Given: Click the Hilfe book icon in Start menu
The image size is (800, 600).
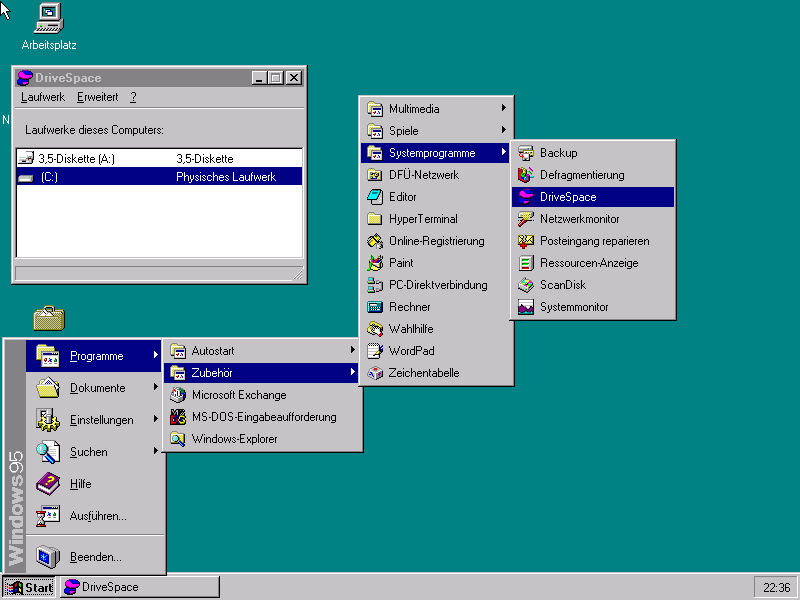Looking at the screenshot, I should [x=48, y=483].
